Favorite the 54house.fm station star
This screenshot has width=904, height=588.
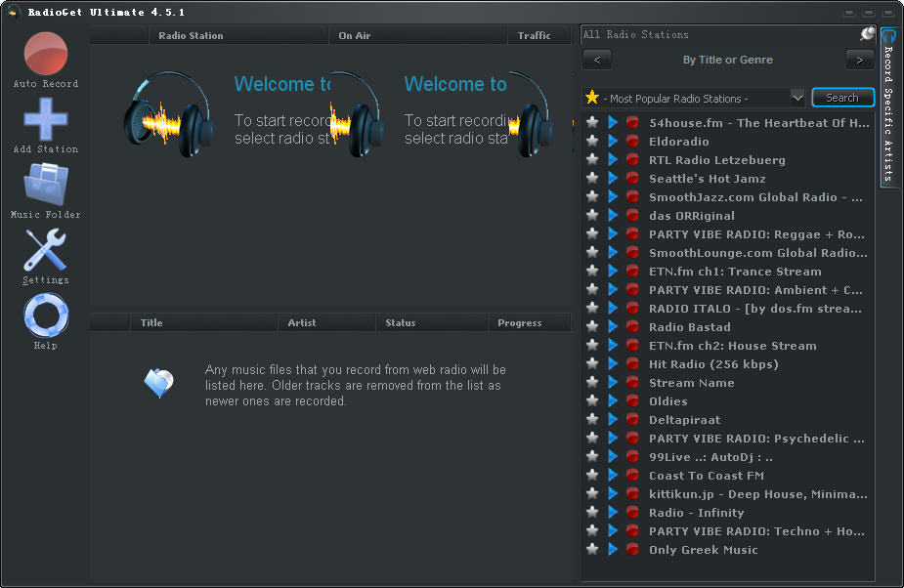[592, 122]
